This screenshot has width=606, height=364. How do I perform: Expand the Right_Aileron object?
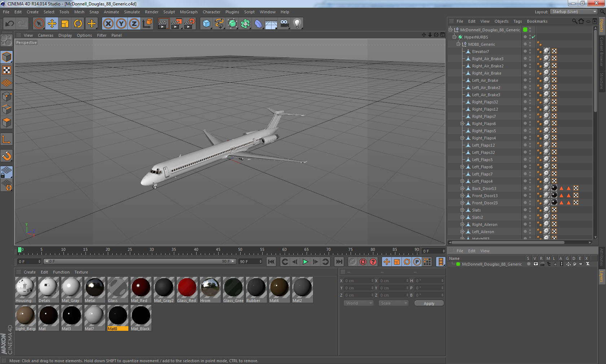(x=462, y=225)
